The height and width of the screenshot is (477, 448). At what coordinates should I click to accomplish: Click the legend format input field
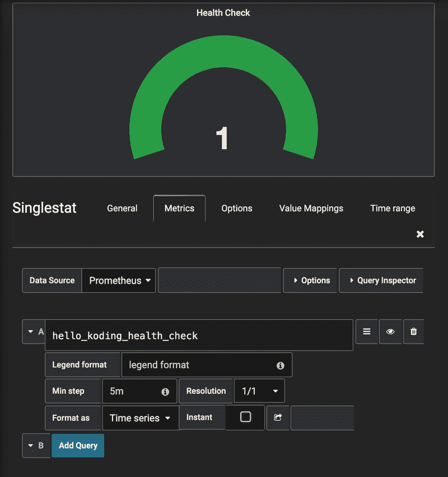pos(207,365)
